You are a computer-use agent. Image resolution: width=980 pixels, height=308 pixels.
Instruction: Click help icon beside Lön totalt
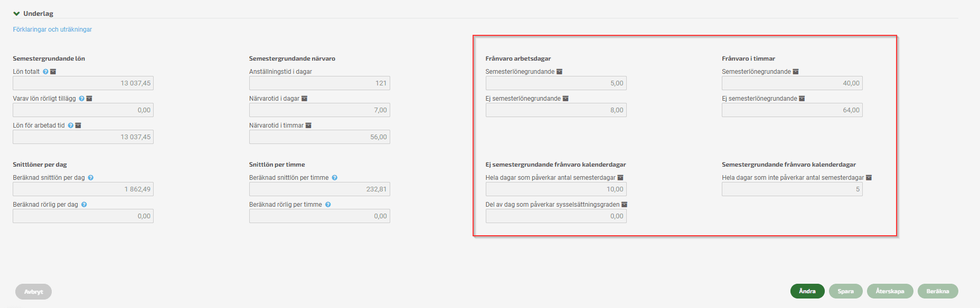click(x=45, y=72)
